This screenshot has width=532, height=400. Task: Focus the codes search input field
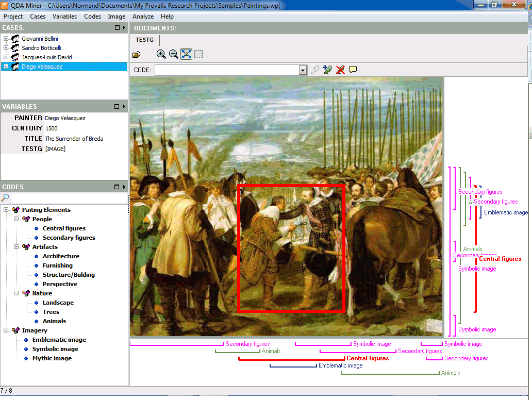pos(69,197)
